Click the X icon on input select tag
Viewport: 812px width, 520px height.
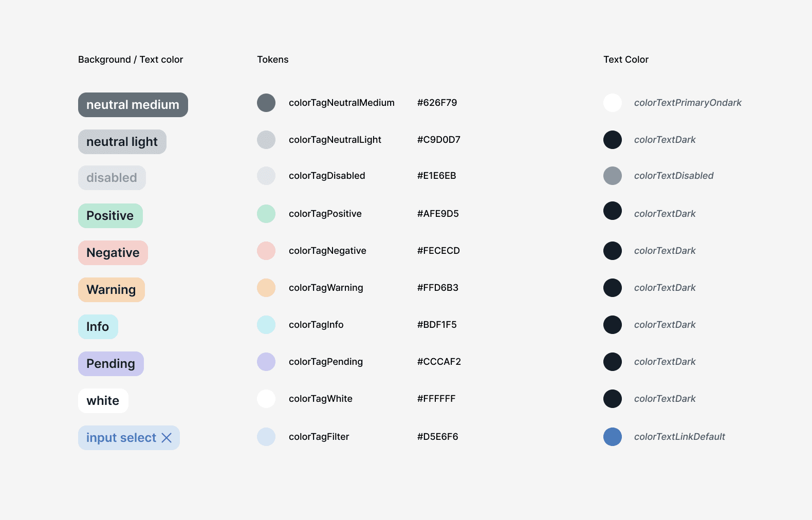coord(167,438)
